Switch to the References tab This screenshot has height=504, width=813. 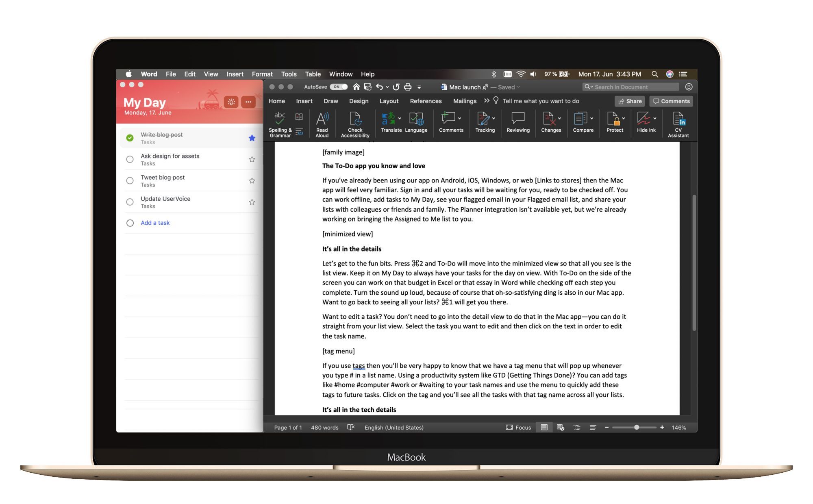pos(426,101)
